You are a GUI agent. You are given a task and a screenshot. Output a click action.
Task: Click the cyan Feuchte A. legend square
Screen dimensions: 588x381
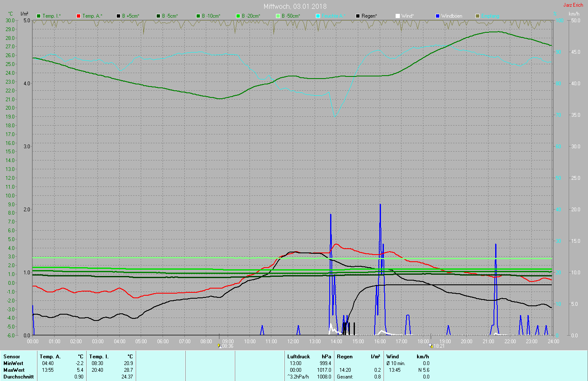[x=318, y=16]
